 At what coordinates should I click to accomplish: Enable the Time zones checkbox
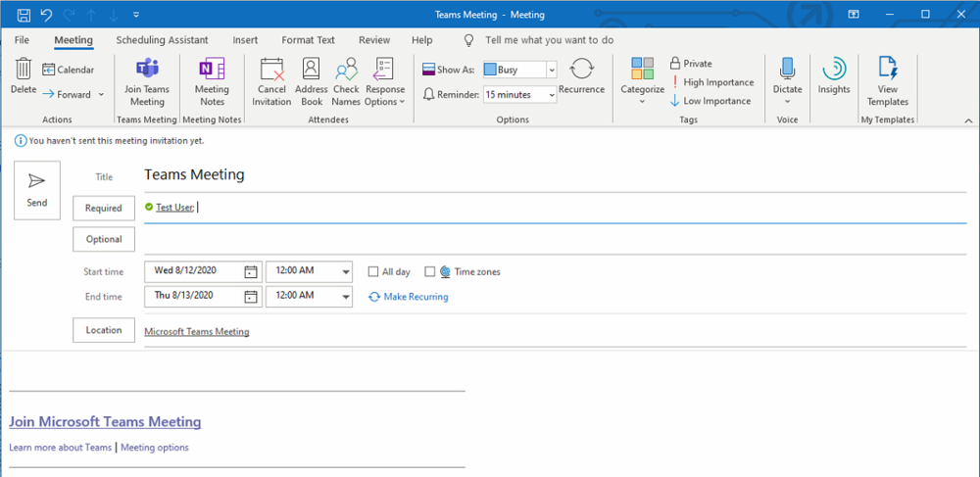click(429, 271)
